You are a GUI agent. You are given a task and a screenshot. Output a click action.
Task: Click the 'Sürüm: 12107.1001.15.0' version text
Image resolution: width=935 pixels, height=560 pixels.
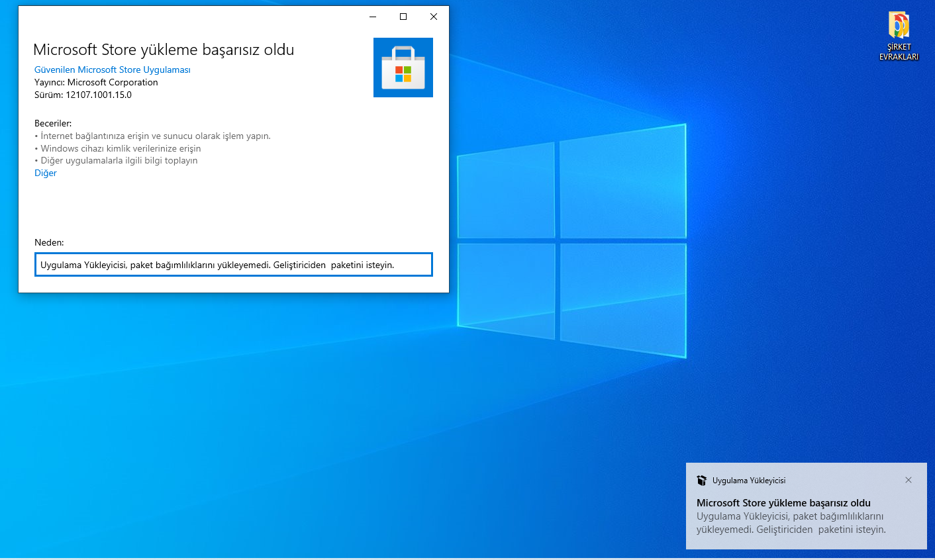coord(83,95)
